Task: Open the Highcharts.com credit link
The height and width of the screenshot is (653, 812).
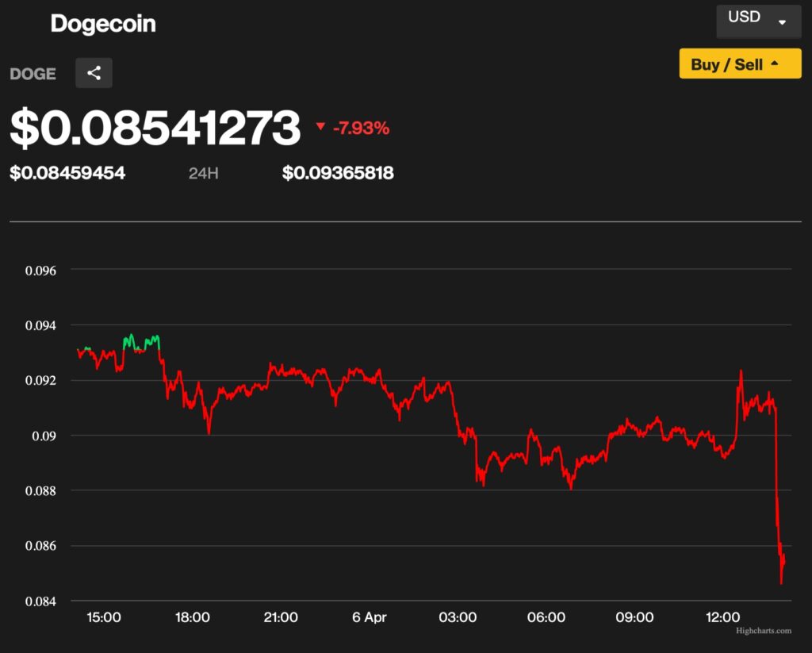Action: 763,631
